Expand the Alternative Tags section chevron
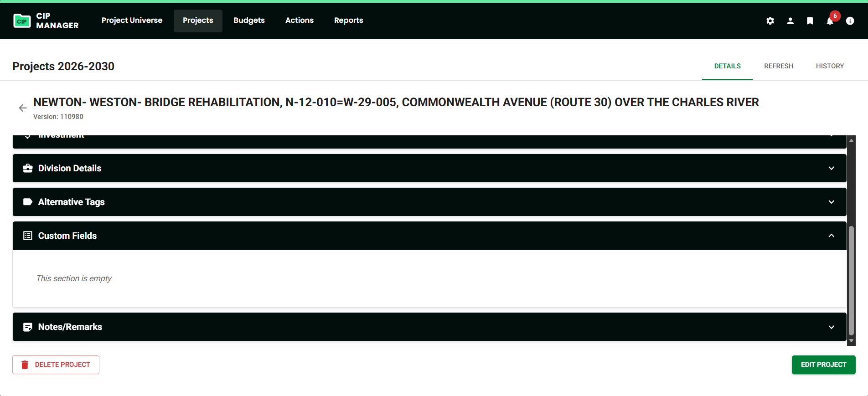The height and width of the screenshot is (396, 868). coord(831,202)
